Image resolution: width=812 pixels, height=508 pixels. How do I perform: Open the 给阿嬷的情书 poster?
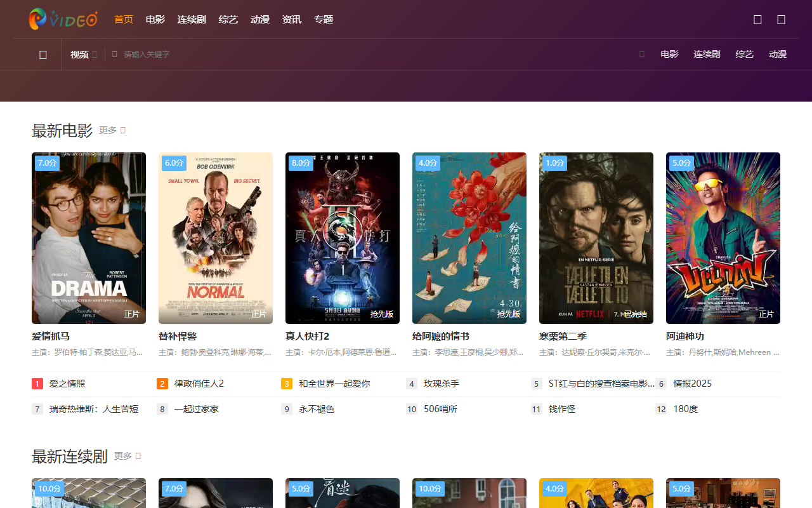click(469, 238)
